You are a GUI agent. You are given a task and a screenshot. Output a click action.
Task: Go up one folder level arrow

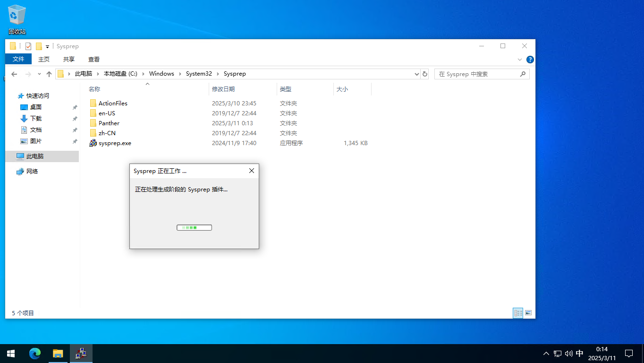pos(49,74)
